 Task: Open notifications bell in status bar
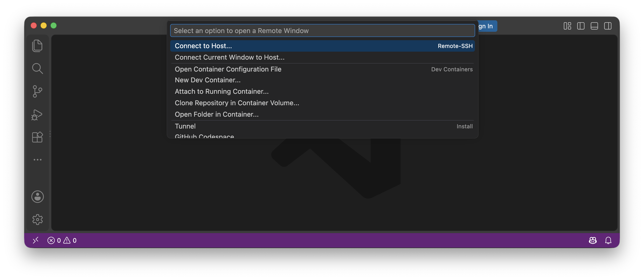point(608,240)
